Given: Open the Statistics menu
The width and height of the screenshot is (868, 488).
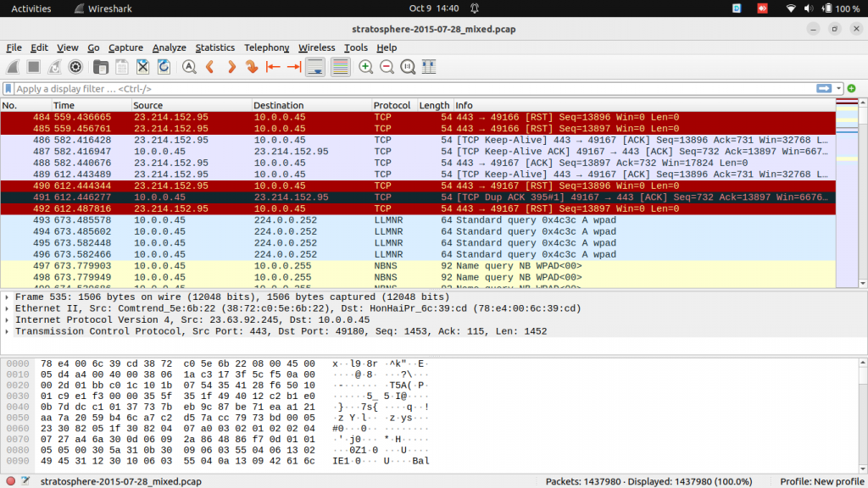Looking at the screenshot, I should [x=214, y=47].
